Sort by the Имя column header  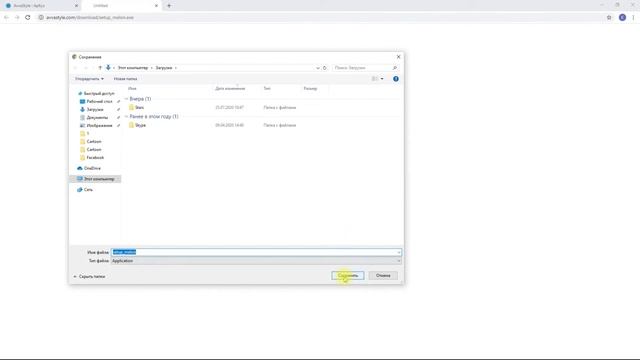[x=132, y=88]
